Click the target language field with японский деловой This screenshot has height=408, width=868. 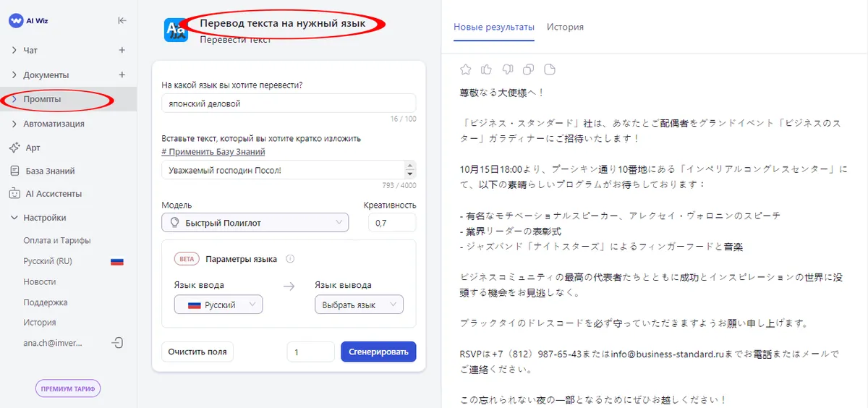click(x=289, y=103)
